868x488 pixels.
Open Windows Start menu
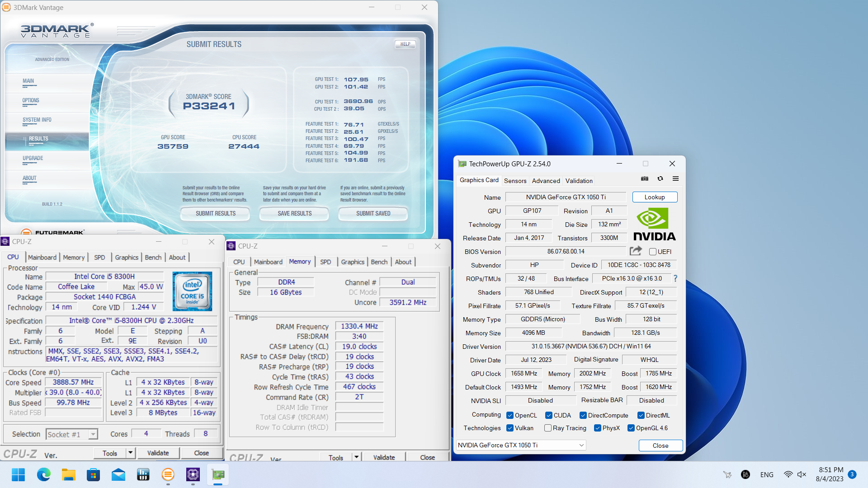pos(19,475)
